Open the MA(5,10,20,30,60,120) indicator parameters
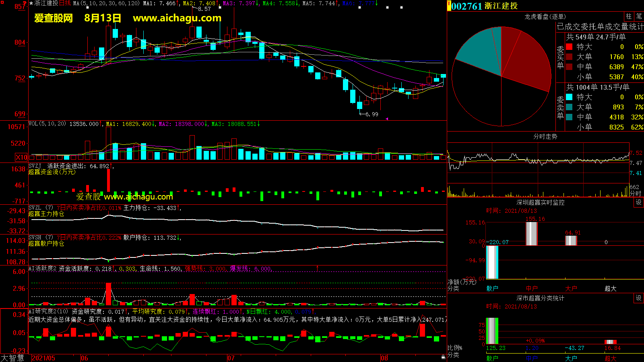 106,3
